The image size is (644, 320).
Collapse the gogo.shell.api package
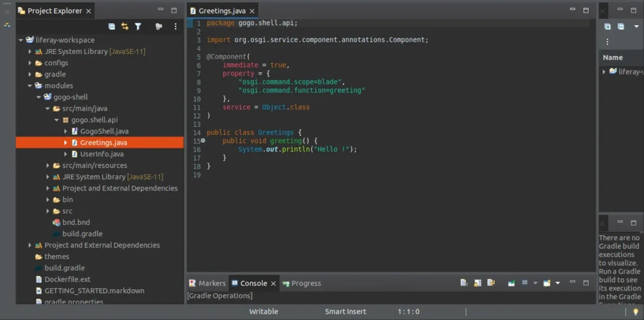point(57,120)
